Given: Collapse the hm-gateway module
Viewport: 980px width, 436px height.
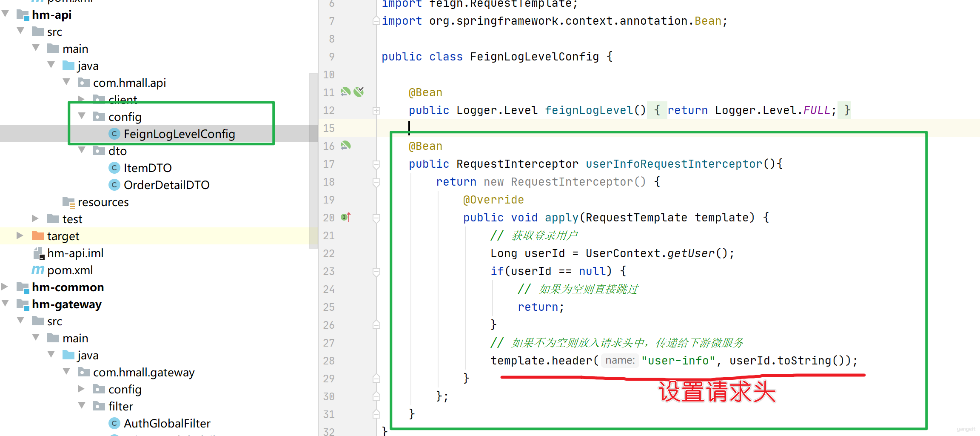Looking at the screenshot, I should (6, 303).
